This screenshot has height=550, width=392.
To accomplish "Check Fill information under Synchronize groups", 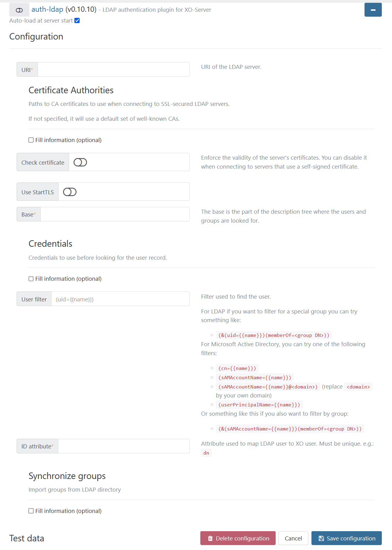I will point(31,511).
